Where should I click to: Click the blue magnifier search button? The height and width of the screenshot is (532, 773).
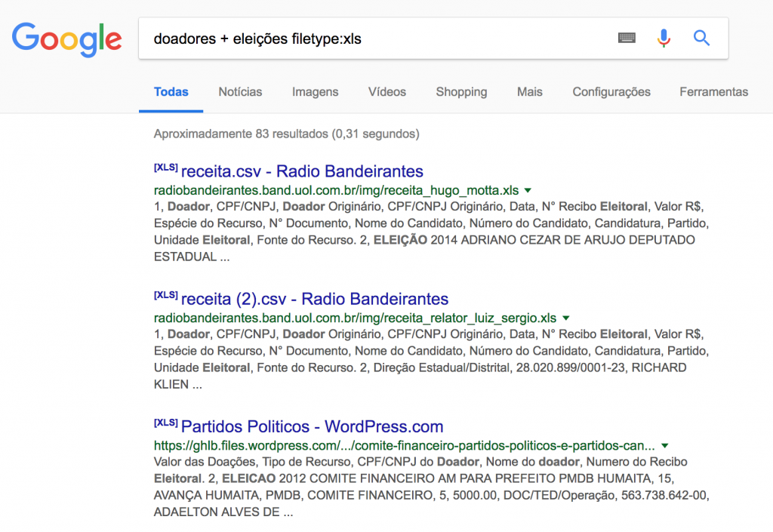tap(701, 38)
